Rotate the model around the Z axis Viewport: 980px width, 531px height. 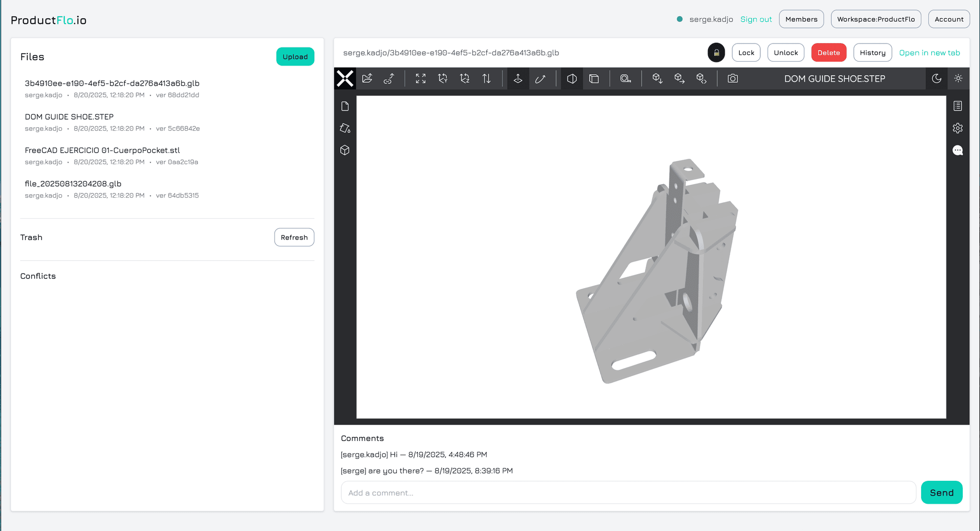pyautogui.click(x=465, y=78)
